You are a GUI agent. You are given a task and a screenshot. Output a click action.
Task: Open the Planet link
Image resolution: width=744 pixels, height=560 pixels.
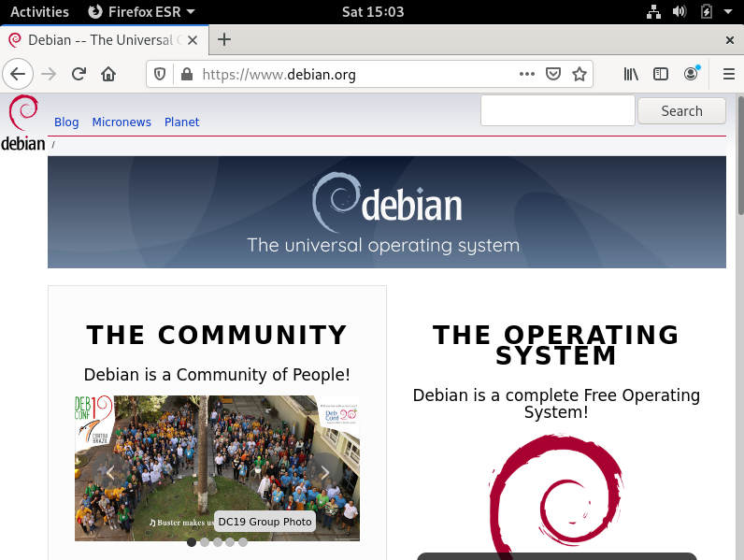[x=181, y=122]
